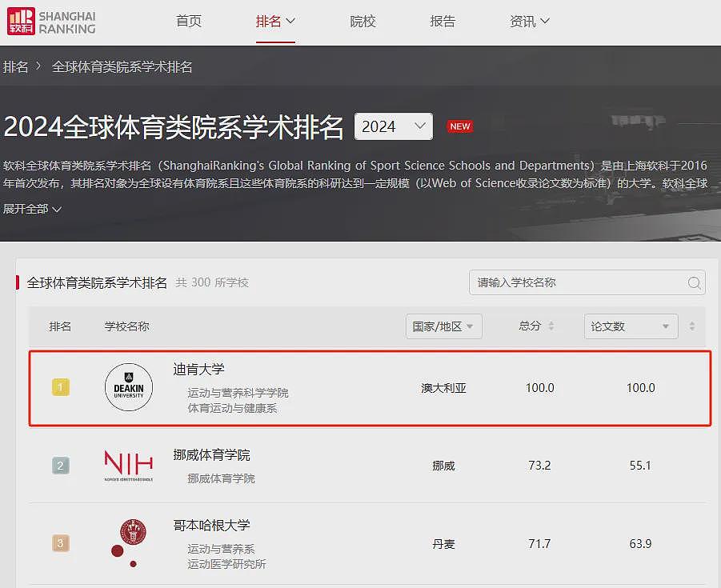This screenshot has width=721, height=588.
Task: Focus the school name search field
Action: 587,282
